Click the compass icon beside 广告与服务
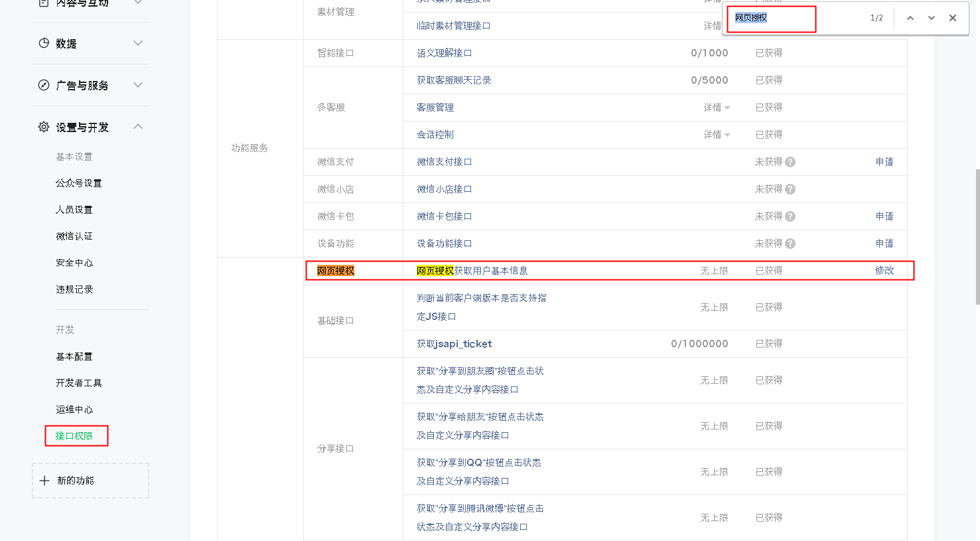This screenshot has height=541, width=980. [44, 85]
